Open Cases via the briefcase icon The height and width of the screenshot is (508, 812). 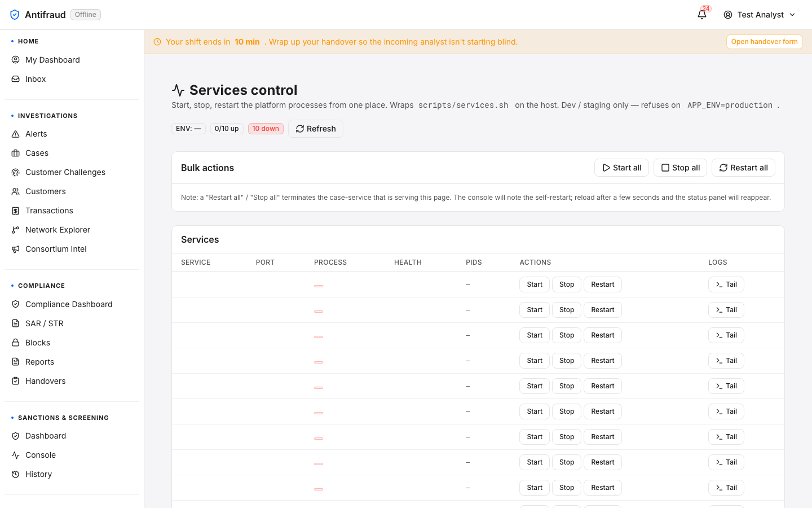coord(16,153)
